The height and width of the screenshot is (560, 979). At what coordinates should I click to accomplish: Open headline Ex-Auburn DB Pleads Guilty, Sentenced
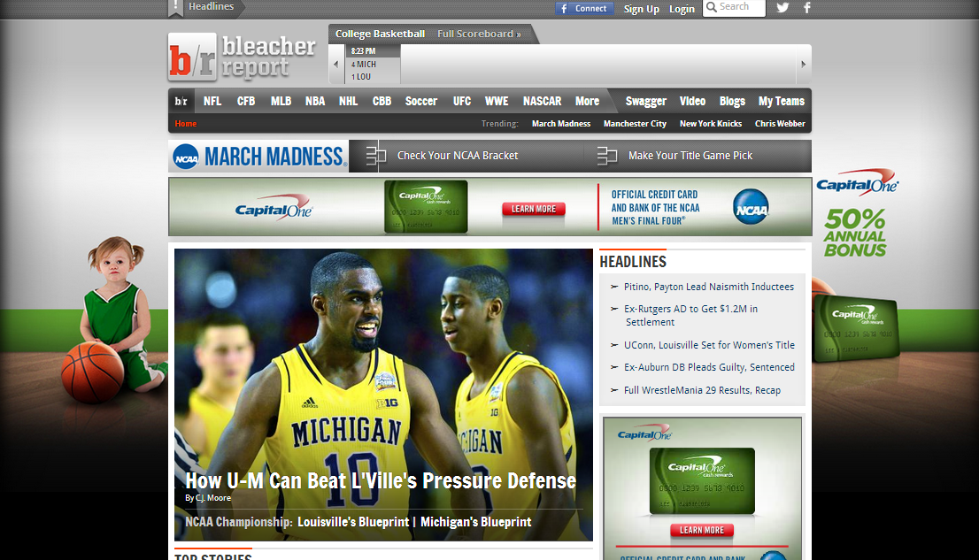pos(709,367)
